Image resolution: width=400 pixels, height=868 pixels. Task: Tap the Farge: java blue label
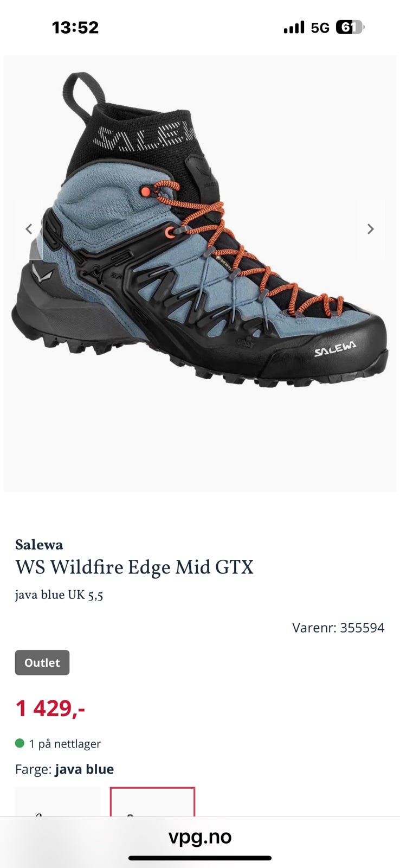pos(64,769)
